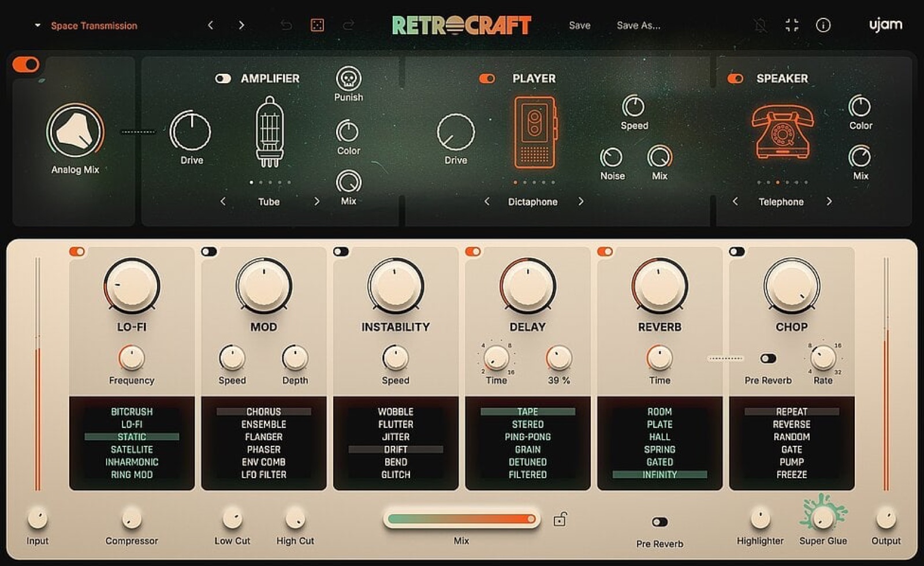The image size is (924, 566).
Task: Enable the MOD effect toggle
Action: pyautogui.click(x=209, y=251)
